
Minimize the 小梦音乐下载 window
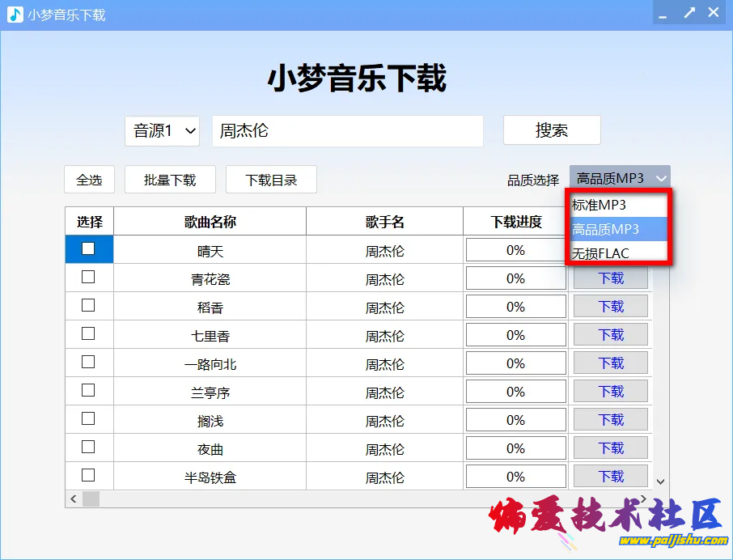(663, 14)
